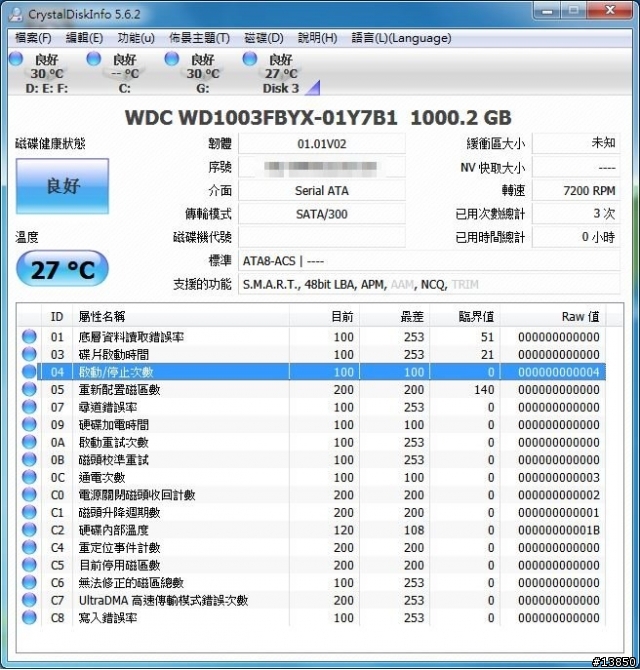This screenshot has width=640, height=670.
Task: Click the Raw 值 column header
Action: coord(553,317)
